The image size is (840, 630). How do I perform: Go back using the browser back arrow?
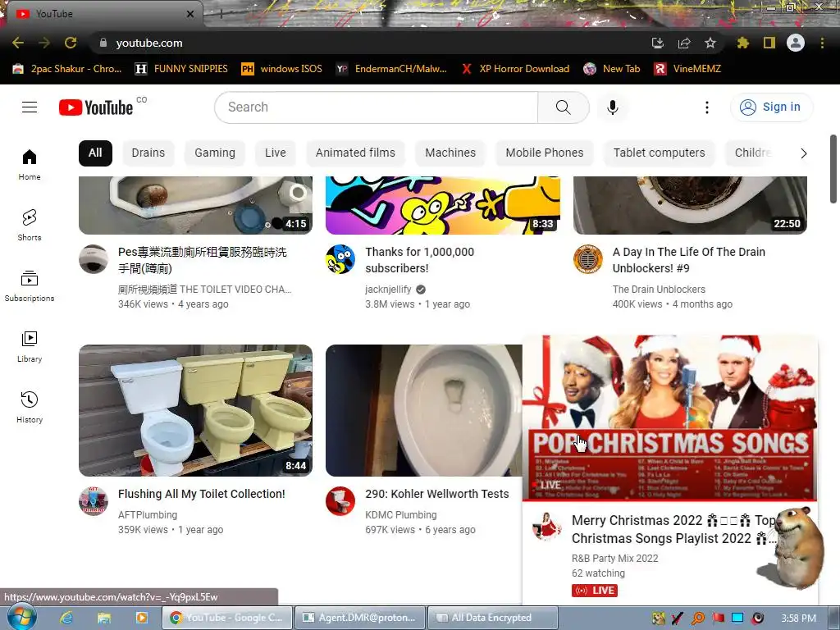pyautogui.click(x=18, y=43)
